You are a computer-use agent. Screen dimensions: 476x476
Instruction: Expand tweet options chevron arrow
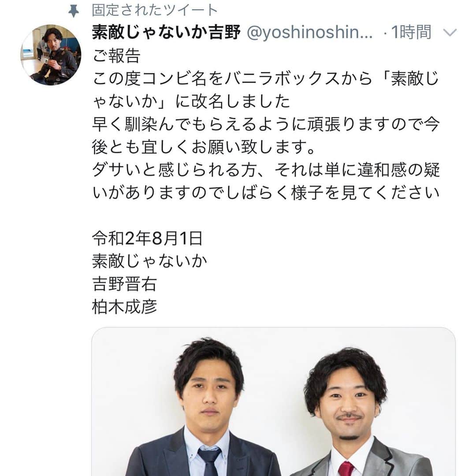[450, 32]
